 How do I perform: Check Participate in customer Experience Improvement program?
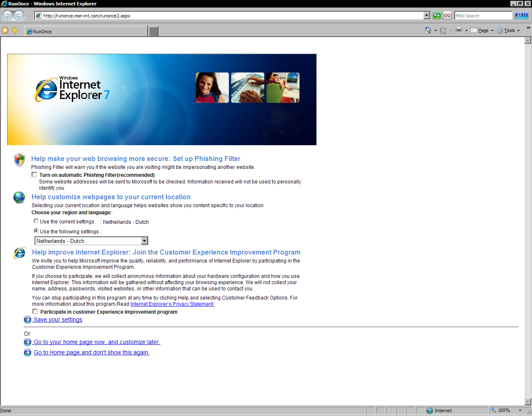(35, 312)
